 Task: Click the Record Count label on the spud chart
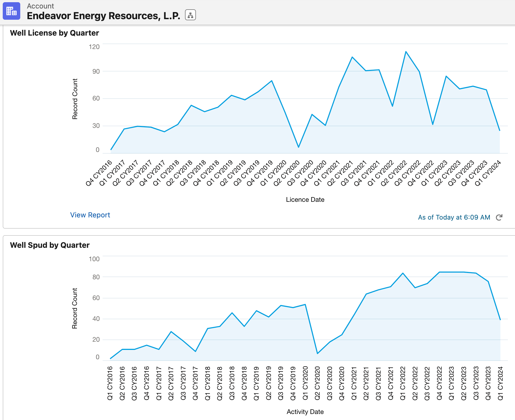coord(75,308)
